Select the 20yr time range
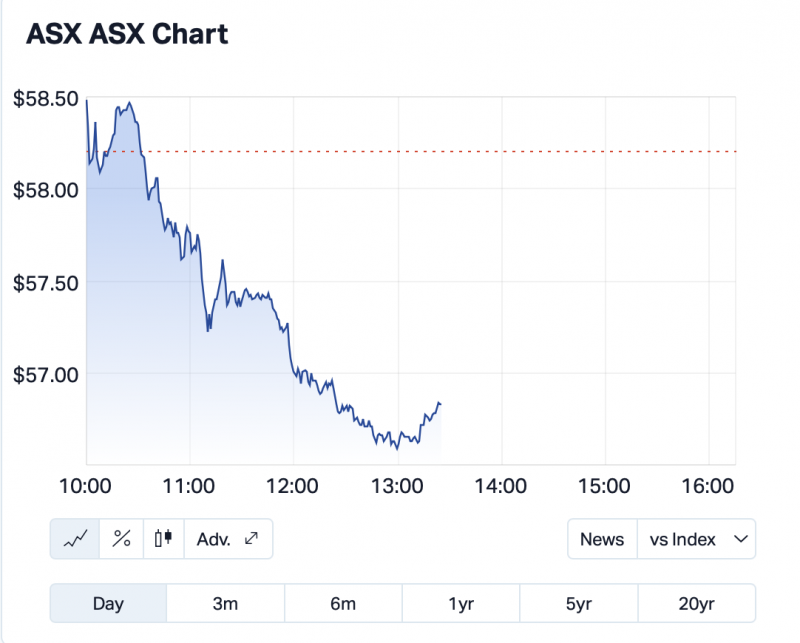 coord(696,603)
